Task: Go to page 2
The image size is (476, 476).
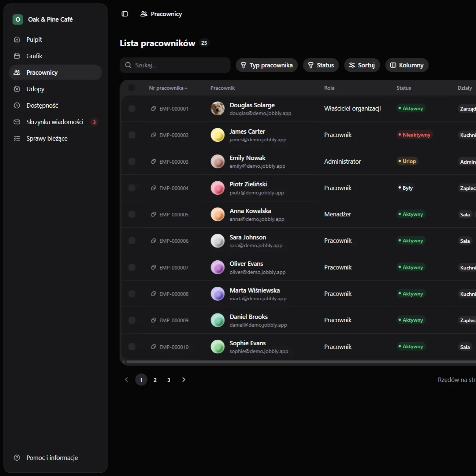Action: pyautogui.click(x=155, y=380)
